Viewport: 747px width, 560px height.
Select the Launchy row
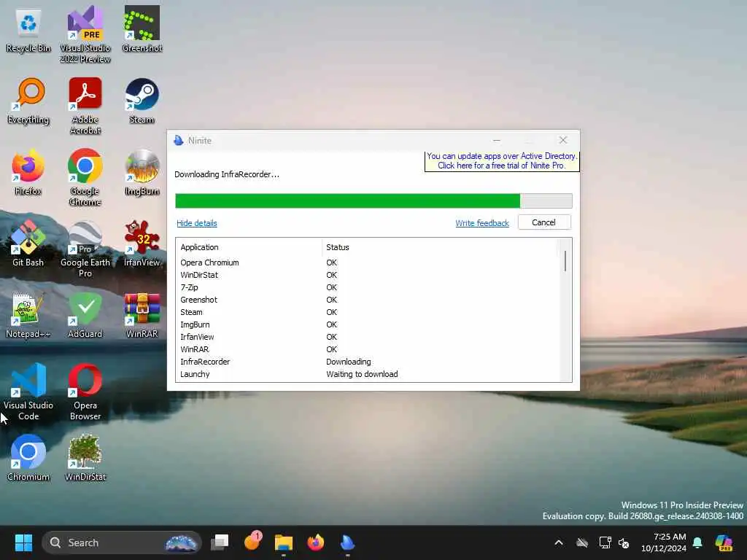click(367, 374)
